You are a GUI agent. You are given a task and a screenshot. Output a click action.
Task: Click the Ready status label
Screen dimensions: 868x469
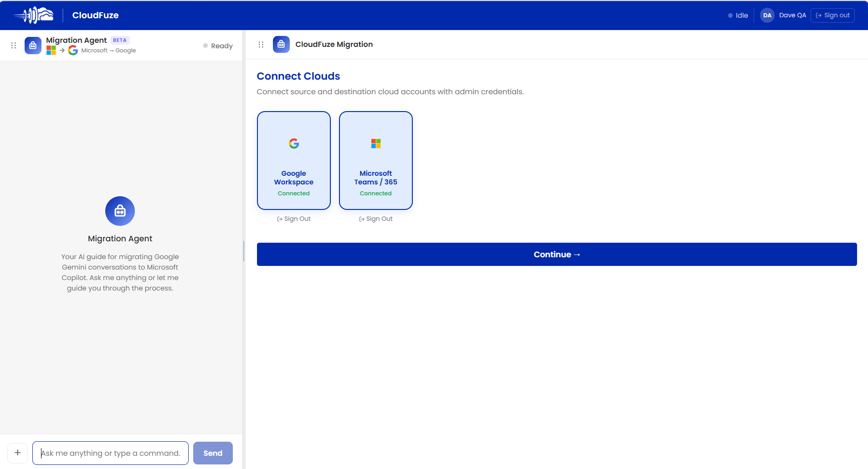click(x=218, y=46)
